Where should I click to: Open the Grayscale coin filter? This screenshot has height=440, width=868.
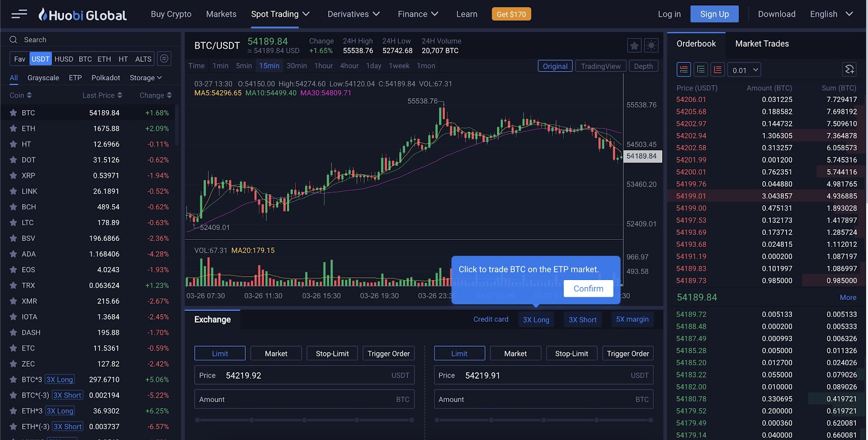[x=43, y=78]
